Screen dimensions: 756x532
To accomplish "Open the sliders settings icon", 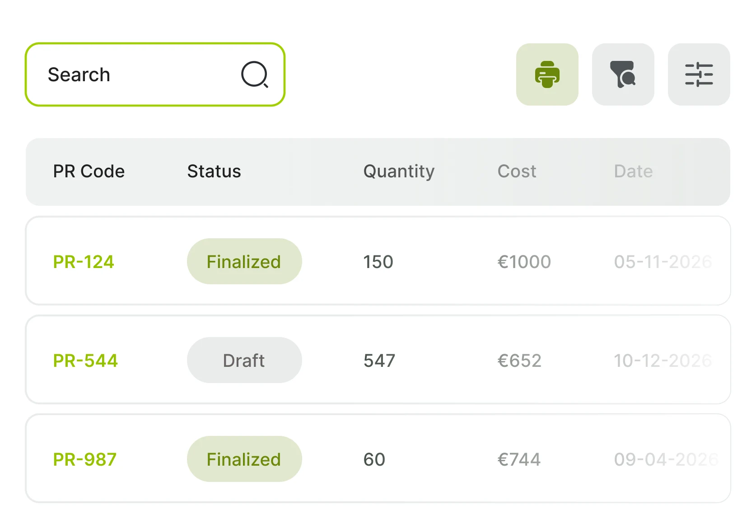I will click(699, 74).
